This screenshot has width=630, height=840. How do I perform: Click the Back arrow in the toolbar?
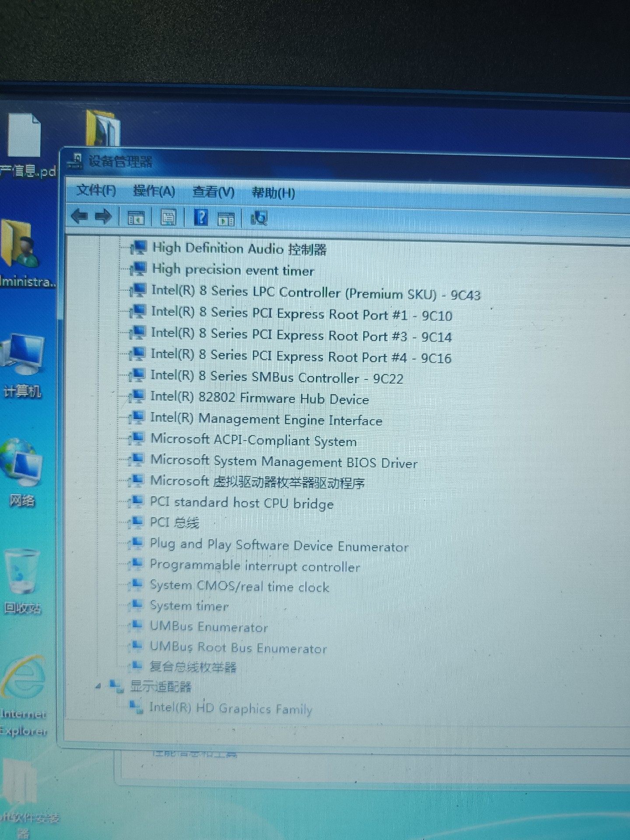[x=80, y=216]
